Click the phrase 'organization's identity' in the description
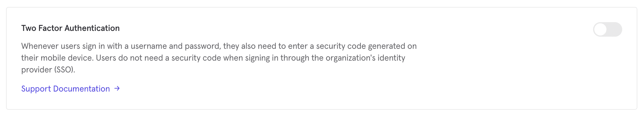This screenshot has width=644, height=117. pos(365,58)
